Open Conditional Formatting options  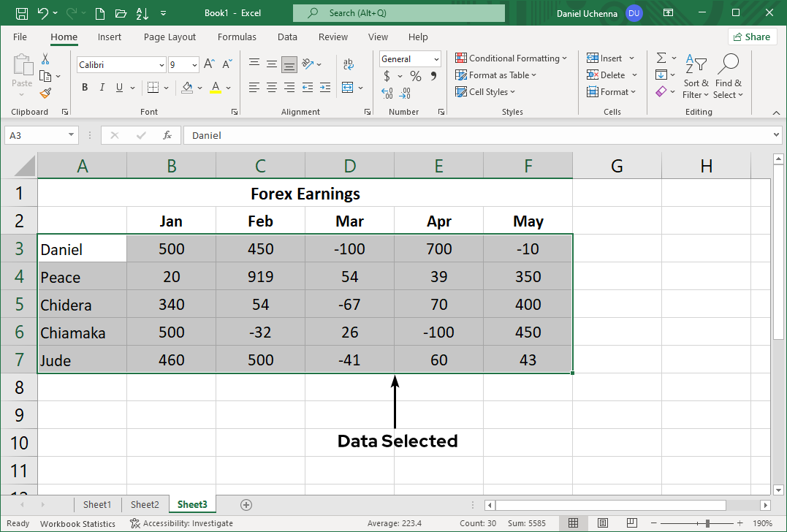pyautogui.click(x=512, y=58)
